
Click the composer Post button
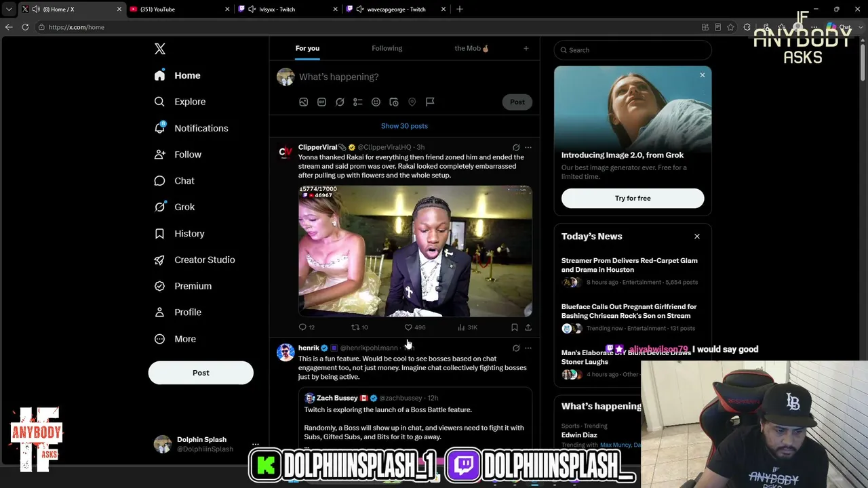pyautogui.click(x=517, y=102)
